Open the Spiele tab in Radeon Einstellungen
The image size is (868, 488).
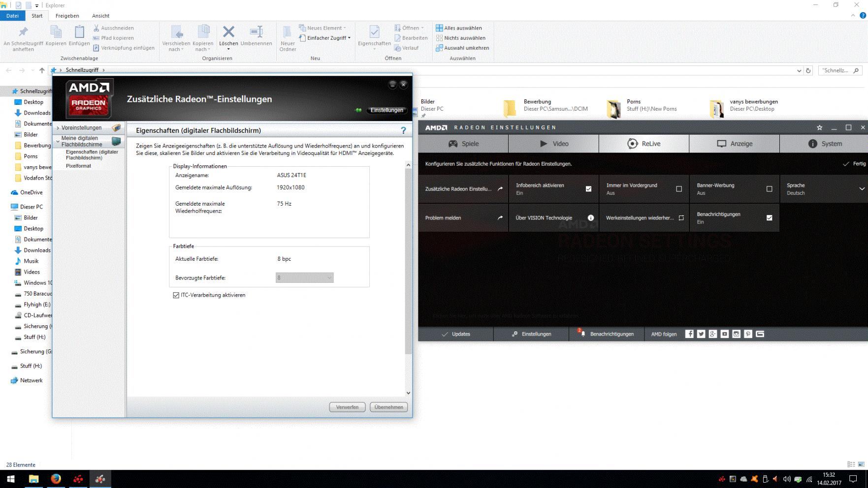click(x=463, y=144)
